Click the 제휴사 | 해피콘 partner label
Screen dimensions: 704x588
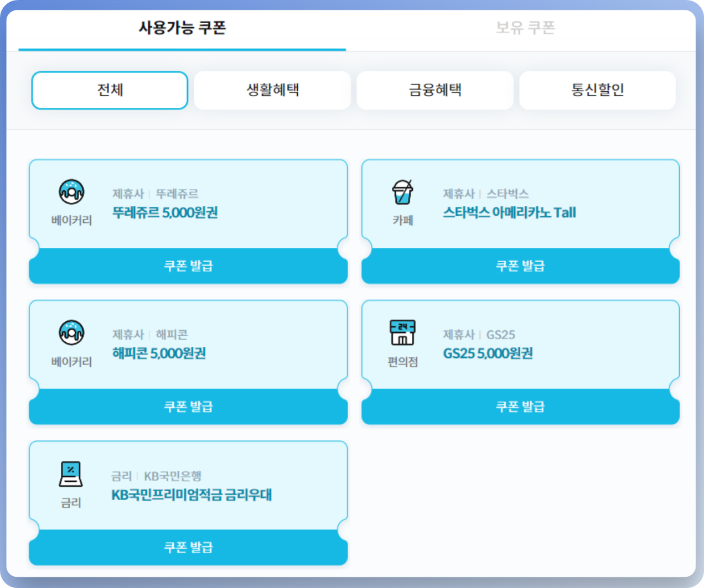click(150, 335)
